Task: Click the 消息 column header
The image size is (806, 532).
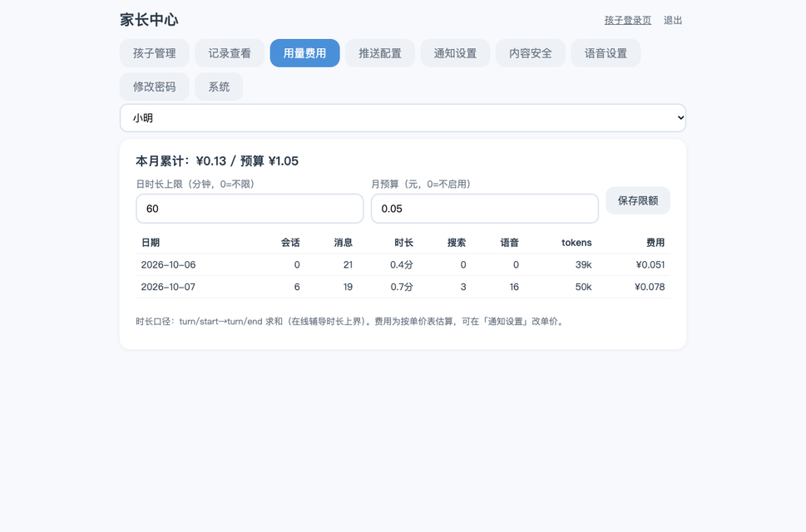Action: pos(344,243)
